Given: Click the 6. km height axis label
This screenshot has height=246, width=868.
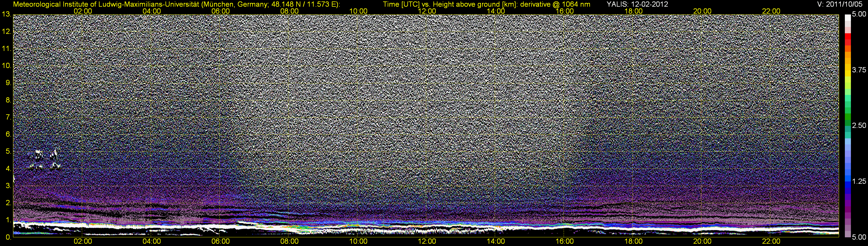Looking at the screenshot, I should 8,135.
